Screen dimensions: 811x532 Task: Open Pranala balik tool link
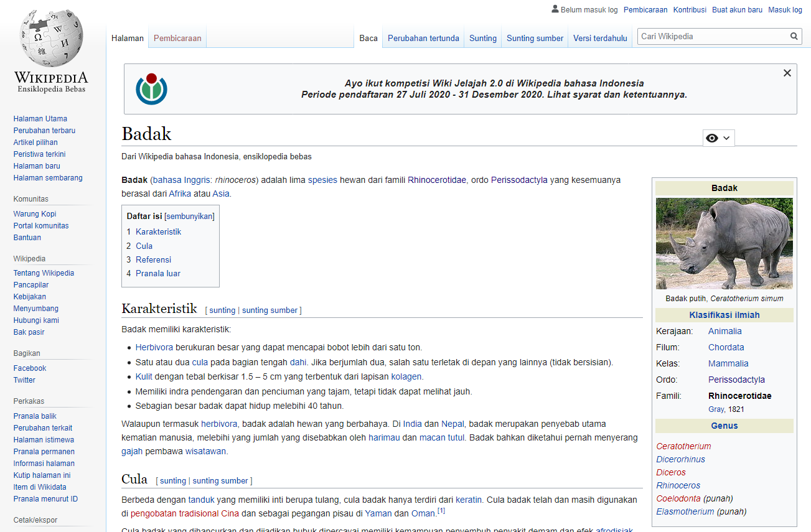(35, 416)
